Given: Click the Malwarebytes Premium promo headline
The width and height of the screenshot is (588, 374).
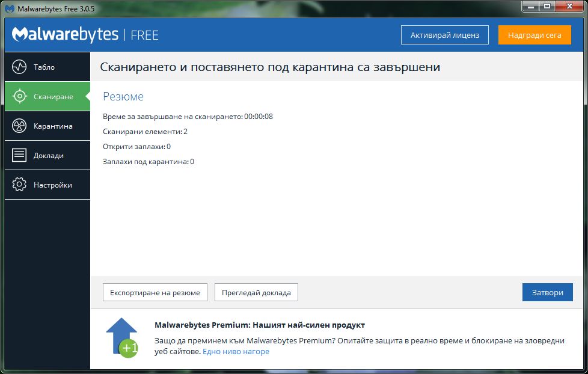Looking at the screenshot, I should (260, 325).
